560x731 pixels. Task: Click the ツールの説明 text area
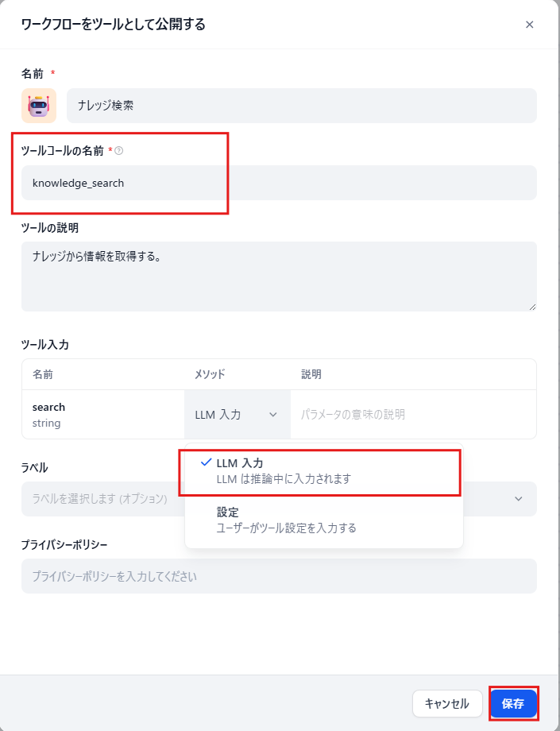click(x=278, y=276)
